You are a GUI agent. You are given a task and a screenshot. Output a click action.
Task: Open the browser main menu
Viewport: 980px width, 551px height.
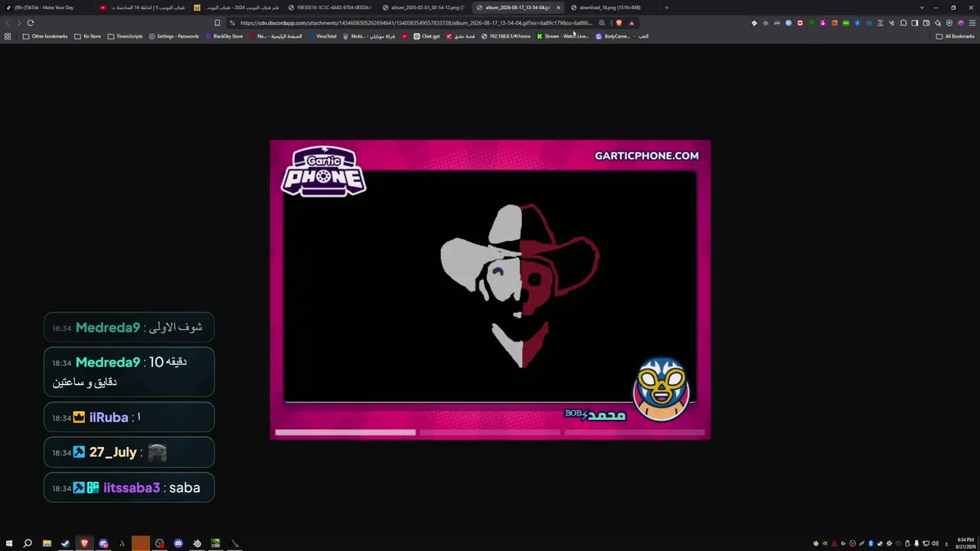pos(972,23)
